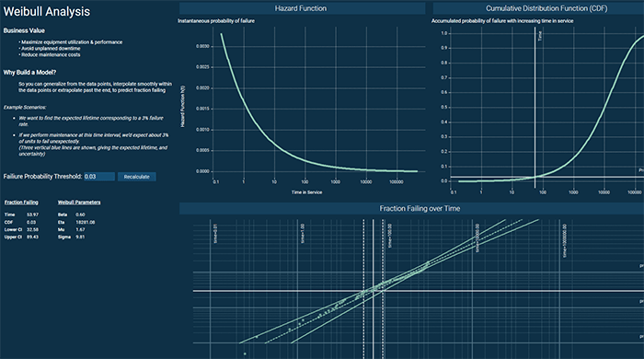Click the 'Hazard Function h(t)' y-axis label
644x359 pixels.
click(183, 106)
